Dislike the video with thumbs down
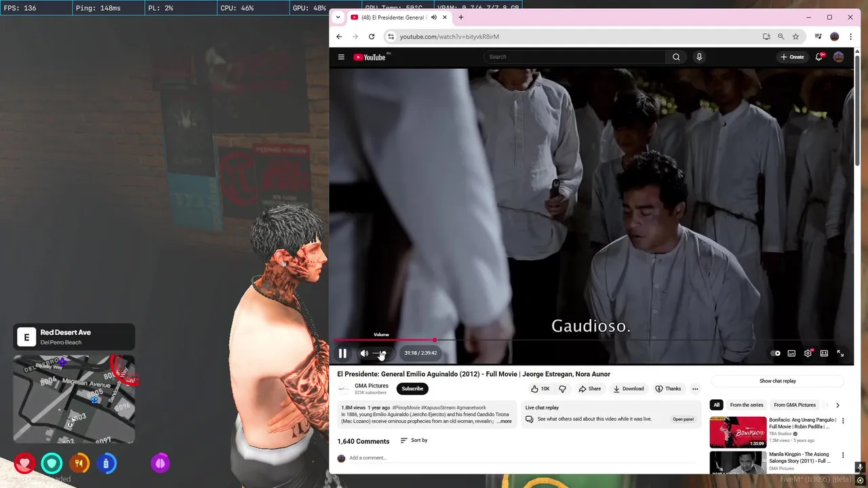The height and width of the screenshot is (488, 868). point(562,388)
